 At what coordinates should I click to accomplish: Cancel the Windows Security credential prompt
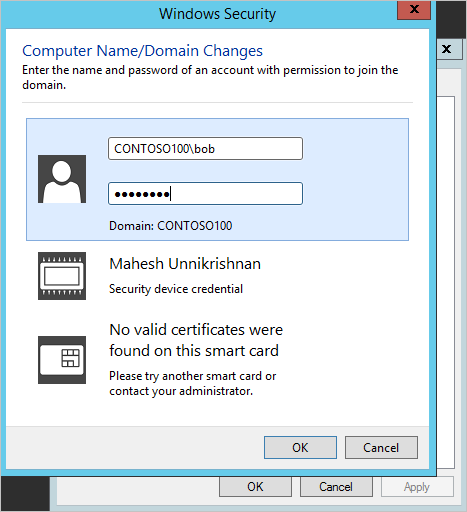(381, 448)
